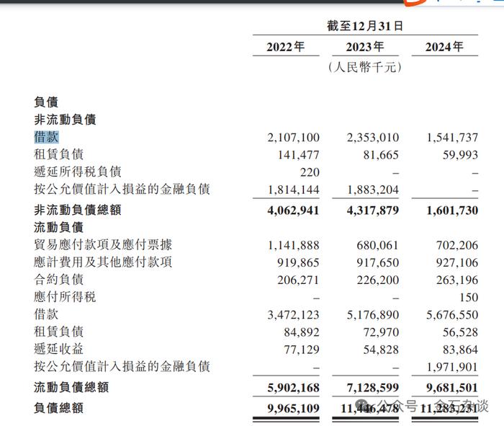The width and height of the screenshot is (504, 426).
Task: Select total 4,062,941
Action: (x=293, y=210)
